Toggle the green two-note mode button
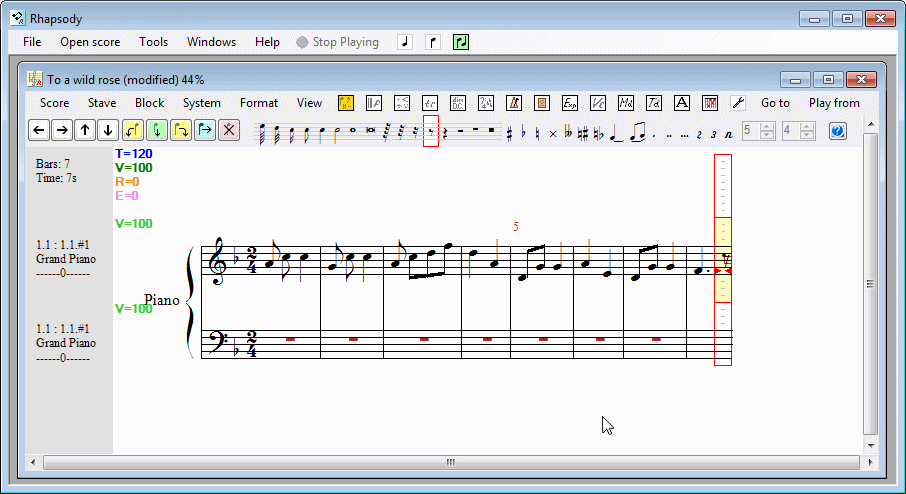This screenshot has width=906, height=494. click(460, 42)
